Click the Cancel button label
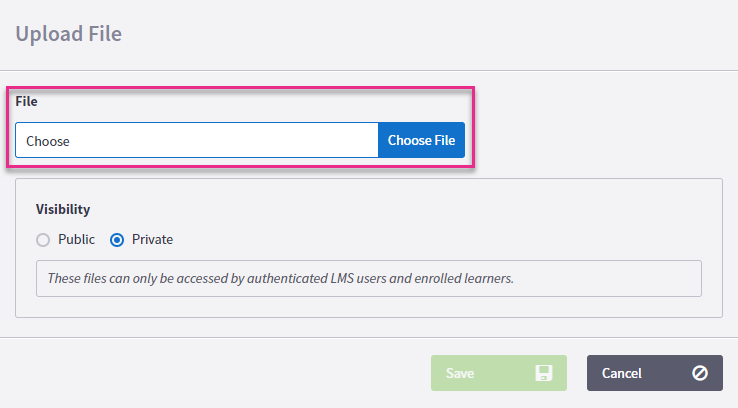 pyautogui.click(x=622, y=373)
